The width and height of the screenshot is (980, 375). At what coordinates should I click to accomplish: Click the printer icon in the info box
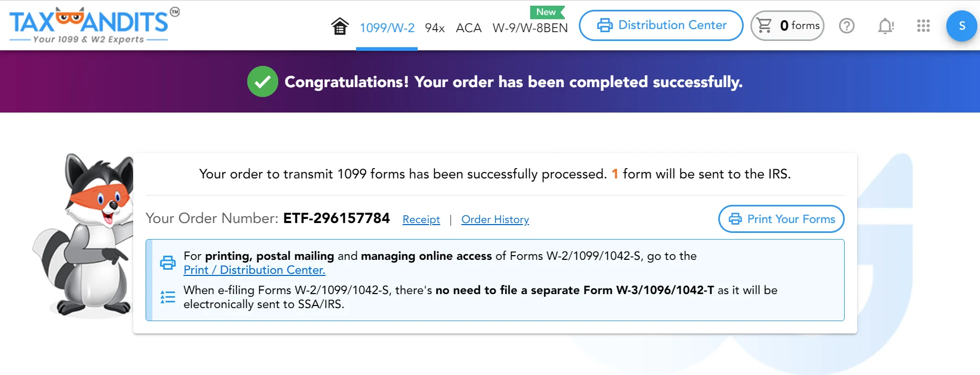[168, 262]
